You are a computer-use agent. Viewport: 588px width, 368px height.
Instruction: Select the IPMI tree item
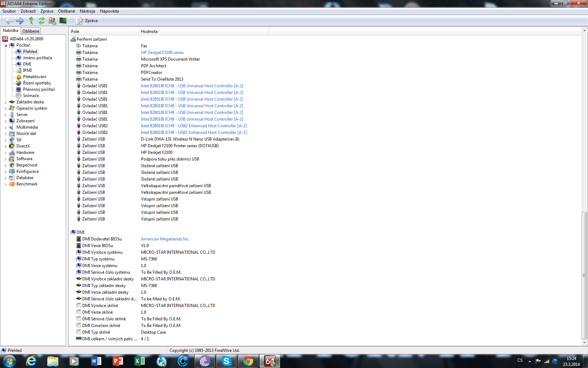coord(27,70)
